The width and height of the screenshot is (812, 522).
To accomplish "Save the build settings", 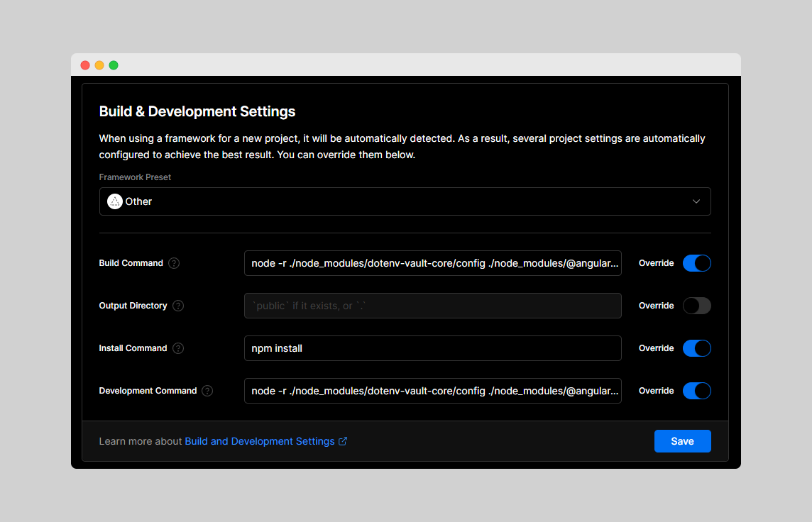I will (x=683, y=441).
